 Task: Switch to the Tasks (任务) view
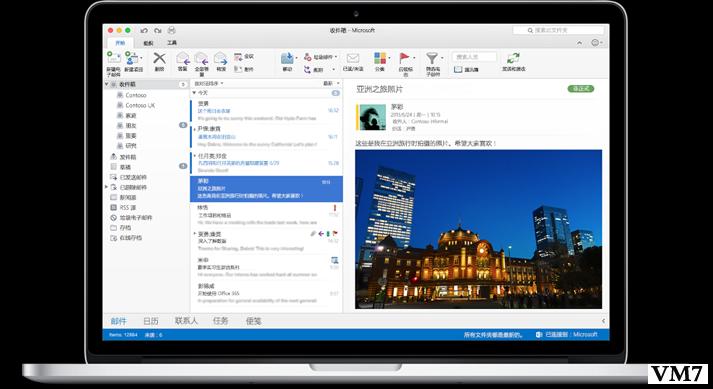tap(221, 321)
